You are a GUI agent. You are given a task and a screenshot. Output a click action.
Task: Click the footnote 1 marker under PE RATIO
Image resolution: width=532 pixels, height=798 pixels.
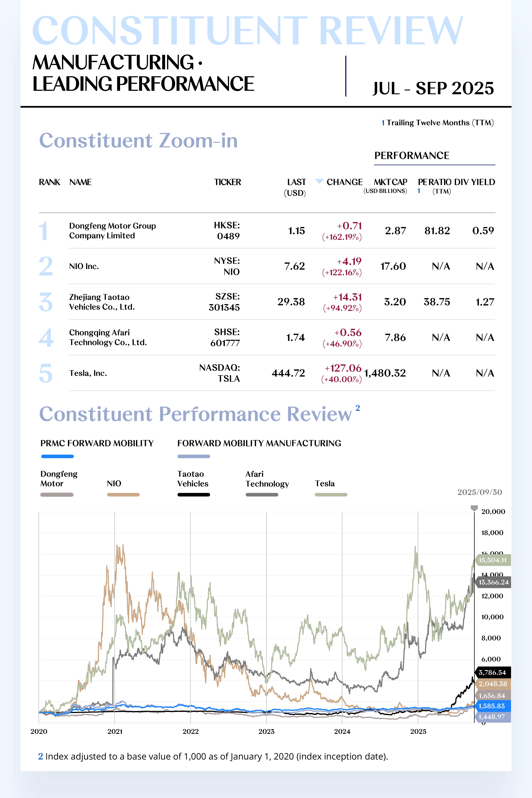tap(419, 191)
